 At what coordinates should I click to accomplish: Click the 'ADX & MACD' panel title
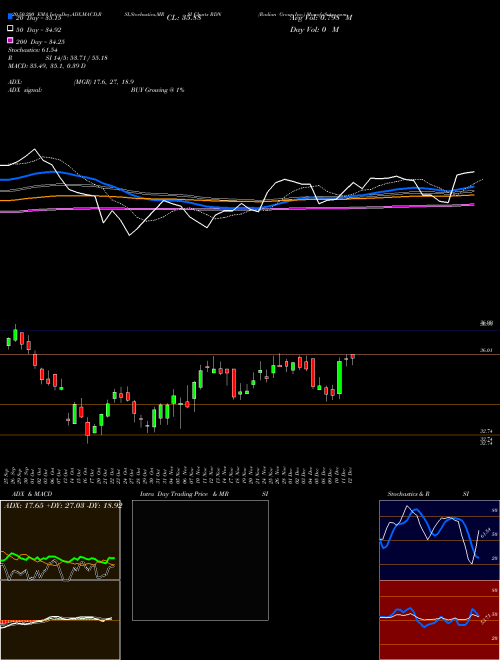pyautogui.click(x=32, y=494)
